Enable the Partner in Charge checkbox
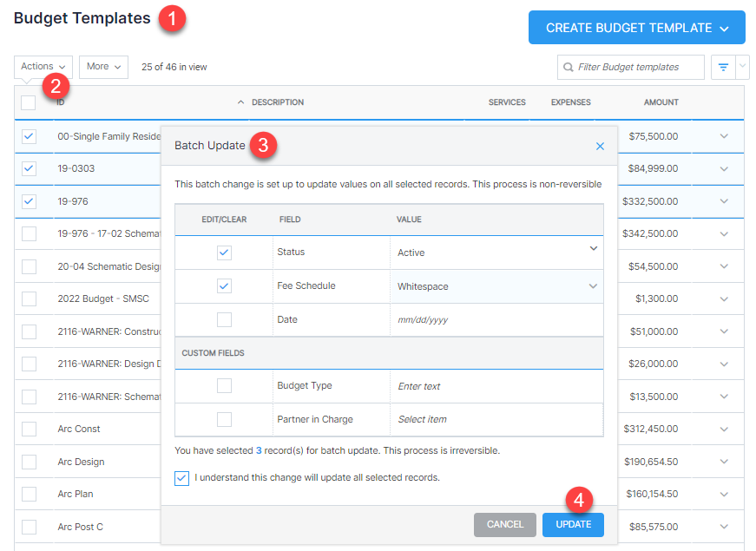Image resolution: width=756 pixels, height=551 pixels. 224,419
